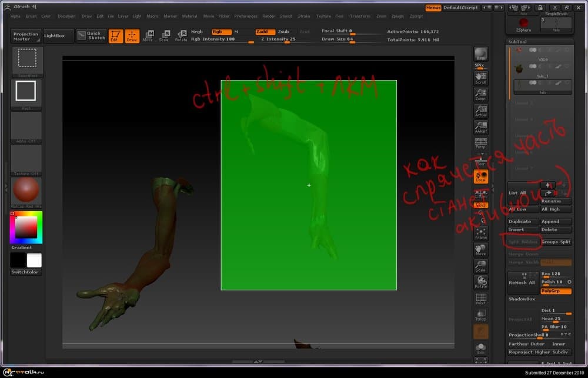This screenshot has height=378, width=588.
Task: Activate the Edit mode button
Action: [x=116, y=35]
